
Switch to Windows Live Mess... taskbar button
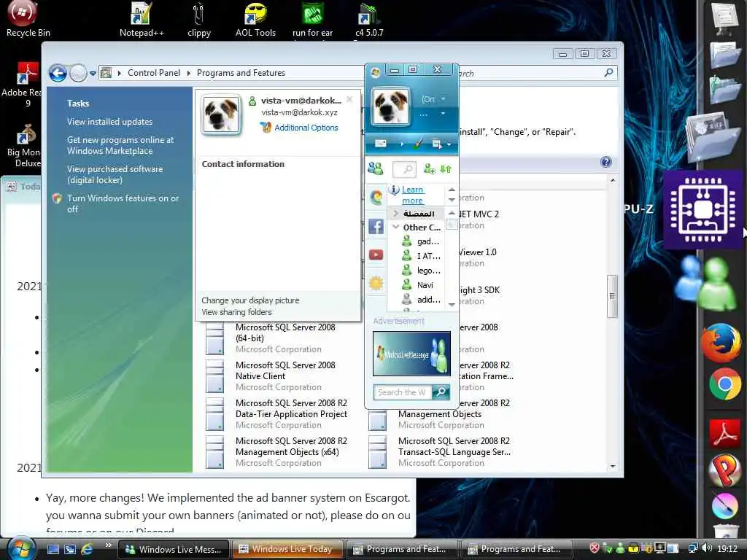pyautogui.click(x=174, y=549)
